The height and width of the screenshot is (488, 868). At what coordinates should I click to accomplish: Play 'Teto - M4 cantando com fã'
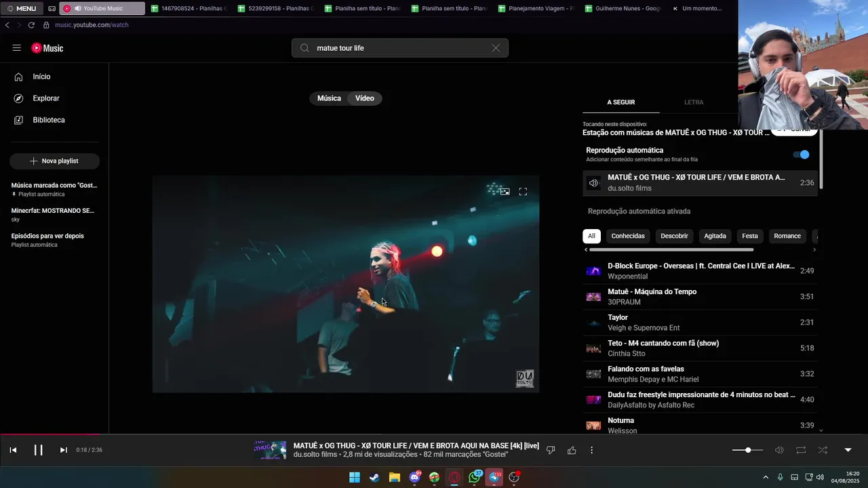coord(700,348)
